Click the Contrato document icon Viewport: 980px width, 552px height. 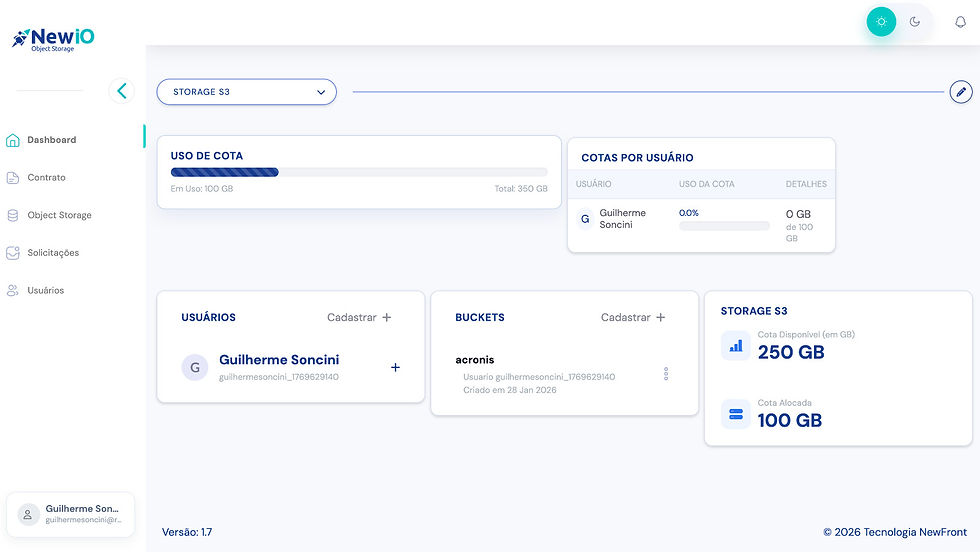[x=12, y=178]
